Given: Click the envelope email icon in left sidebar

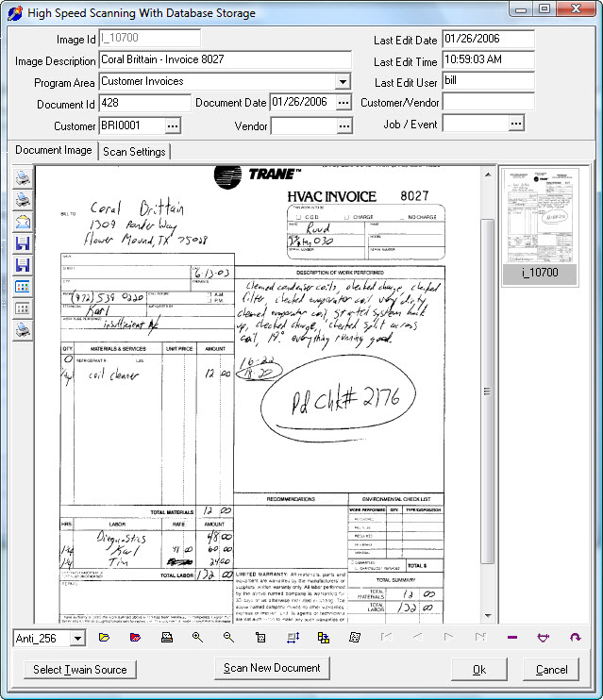Looking at the screenshot, I should pyautogui.click(x=23, y=221).
